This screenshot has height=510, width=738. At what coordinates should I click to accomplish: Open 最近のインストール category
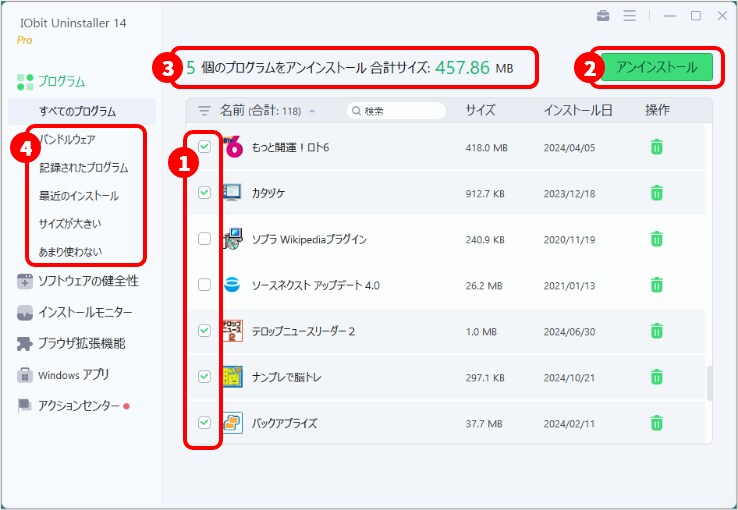[79, 196]
